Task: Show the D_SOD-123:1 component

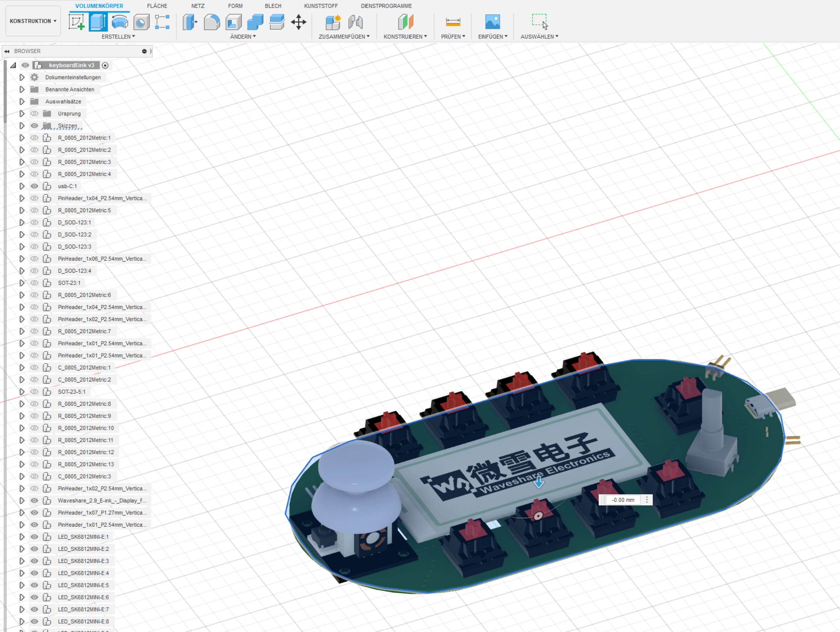Action: click(x=35, y=222)
